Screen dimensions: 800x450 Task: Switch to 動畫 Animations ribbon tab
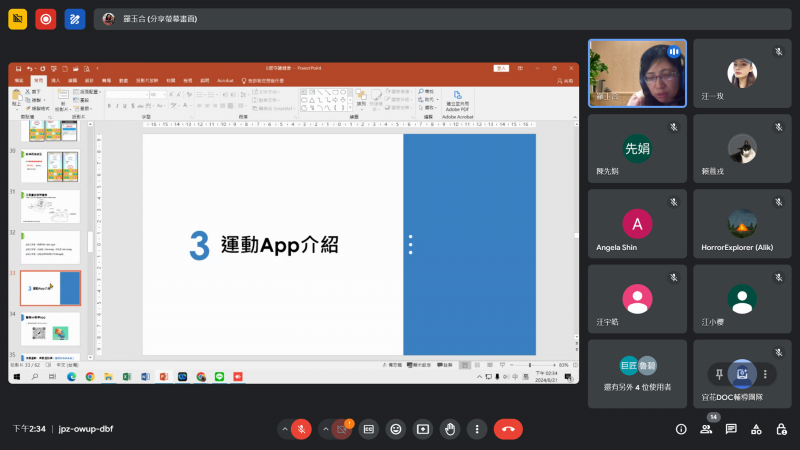point(123,81)
